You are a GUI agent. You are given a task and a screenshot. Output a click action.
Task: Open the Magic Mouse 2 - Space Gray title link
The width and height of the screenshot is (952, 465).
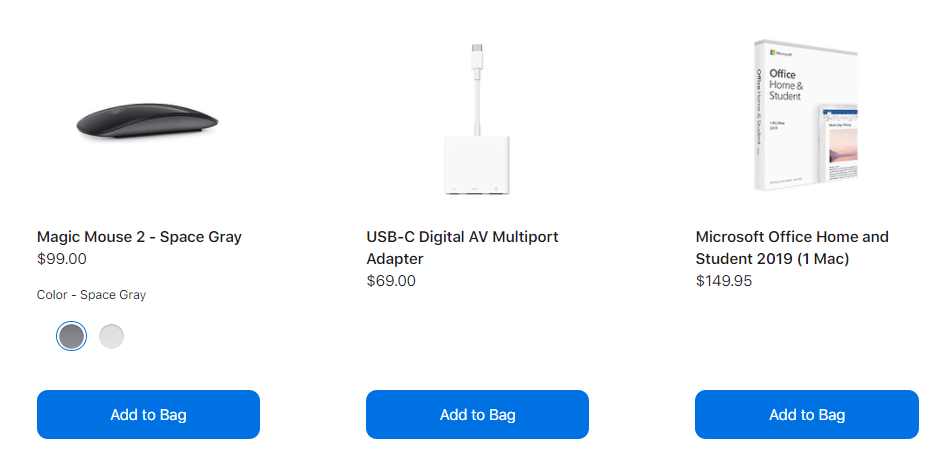pyautogui.click(x=139, y=237)
